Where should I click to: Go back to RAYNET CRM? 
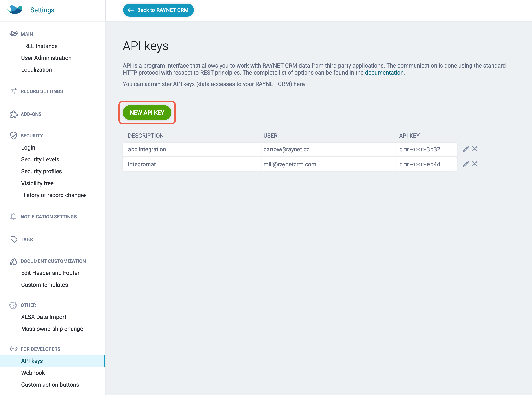point(158,10)
